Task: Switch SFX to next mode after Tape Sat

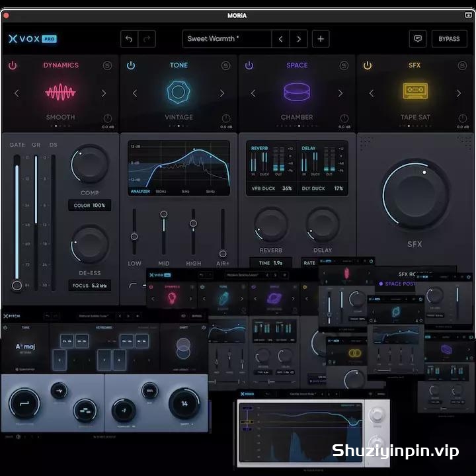Action: pyautogui.click(x=459, y=93)
